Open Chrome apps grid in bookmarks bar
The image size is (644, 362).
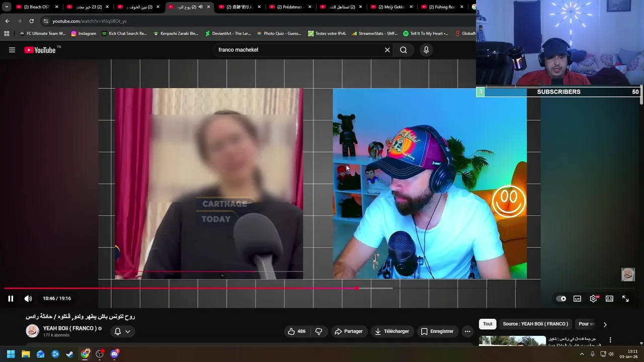(7, 34)
